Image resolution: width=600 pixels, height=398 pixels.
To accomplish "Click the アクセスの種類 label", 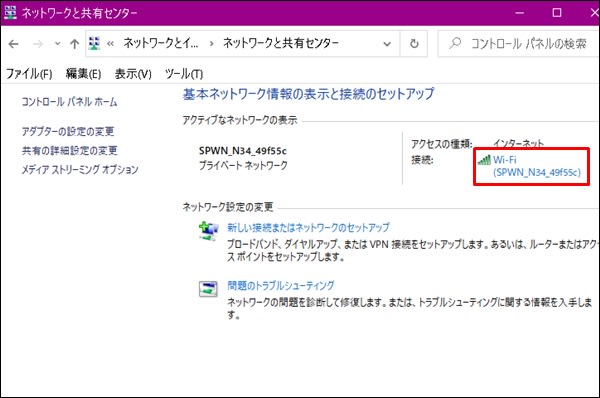I will click(442, 144).
